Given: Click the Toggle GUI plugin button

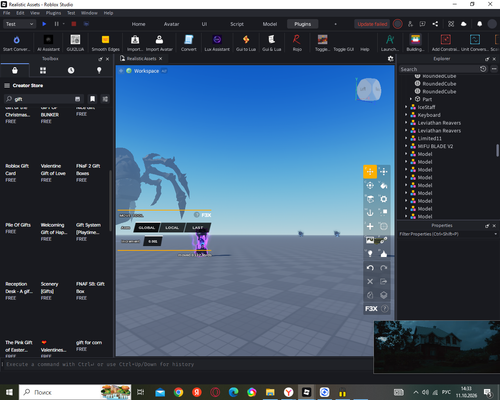Looking at the screenshot, I should (343, 49).
